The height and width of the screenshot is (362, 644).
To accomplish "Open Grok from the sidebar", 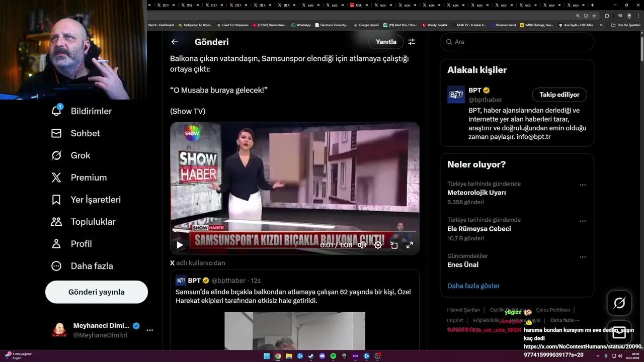I will point(56,155).
